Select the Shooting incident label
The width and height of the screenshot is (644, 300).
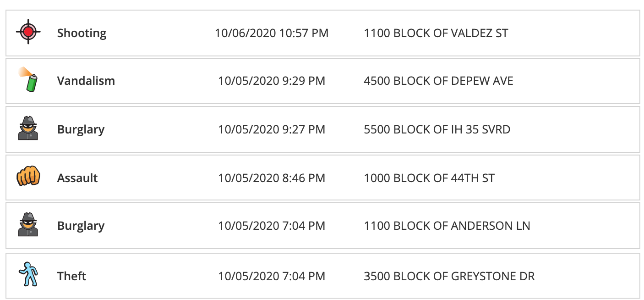pos(82,33)
